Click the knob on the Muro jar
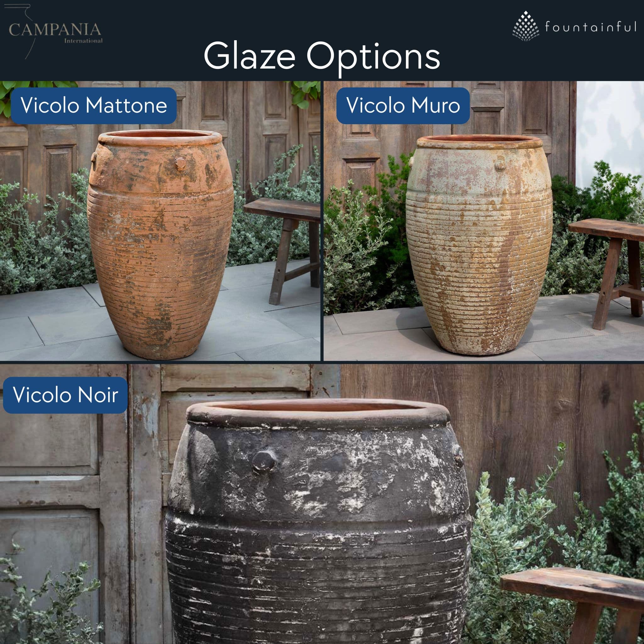Image resolution: width=644 pixels, height=644 pixels. (x=500, y=165)
